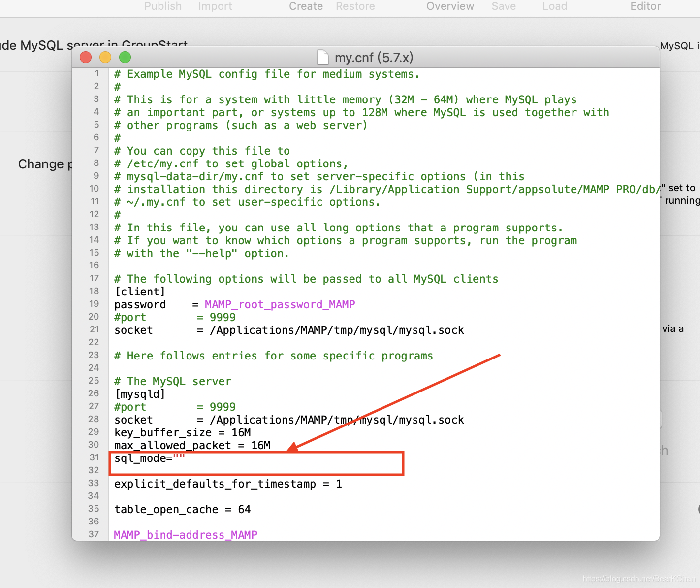Image resolution: width=700 pixels, height=588 pixels.
Task: Minimize my.cnf window with yellow button
Action: coord(105,57)
